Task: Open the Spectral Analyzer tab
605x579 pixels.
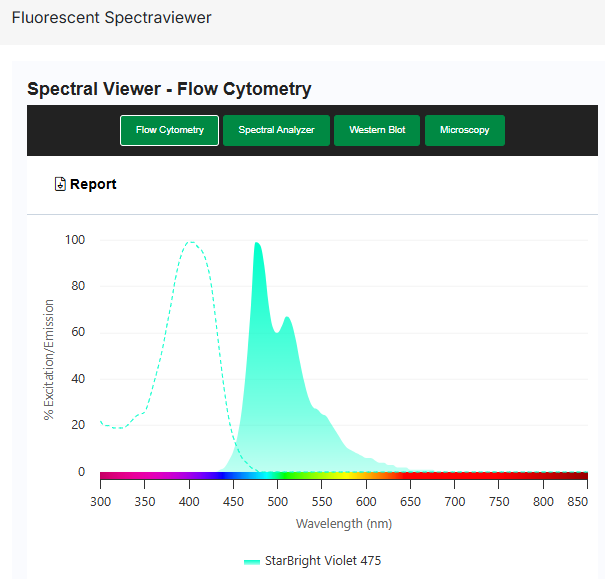Action: click(276, 130)
